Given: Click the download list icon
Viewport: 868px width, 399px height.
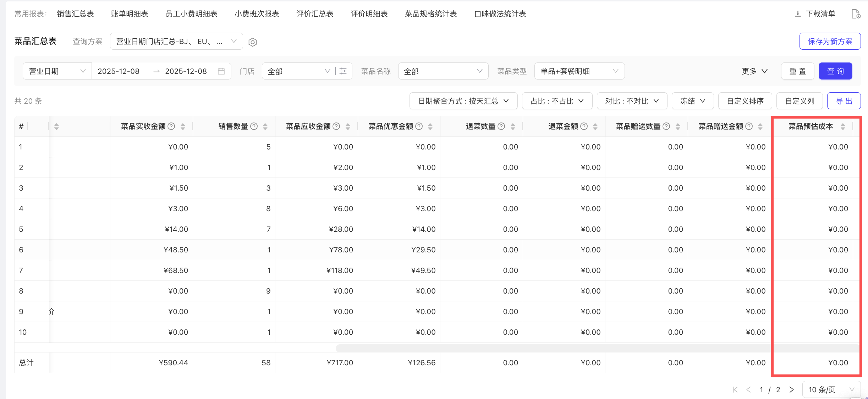Looking at the screenshot, I should point(798,14).
